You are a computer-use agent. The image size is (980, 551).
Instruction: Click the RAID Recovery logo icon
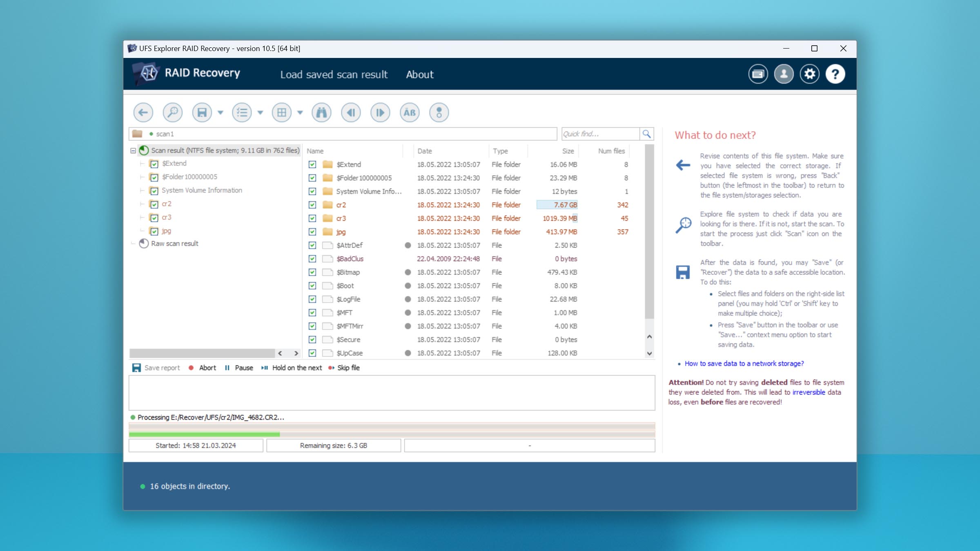(x=146, y=73)
